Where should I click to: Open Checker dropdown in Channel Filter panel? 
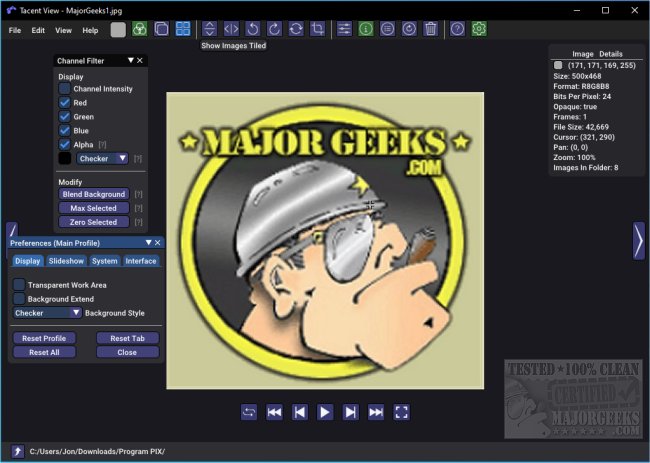(103, 158)
